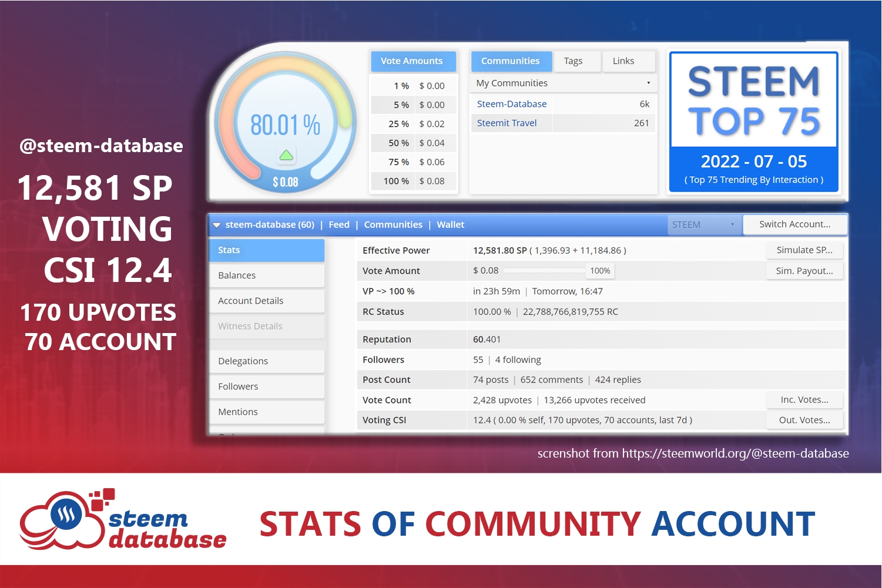Image resolution: width=882 pixels, height=588 pixels.
Task: Click the 100% slider handle
Action: click(x=600, y=271)
